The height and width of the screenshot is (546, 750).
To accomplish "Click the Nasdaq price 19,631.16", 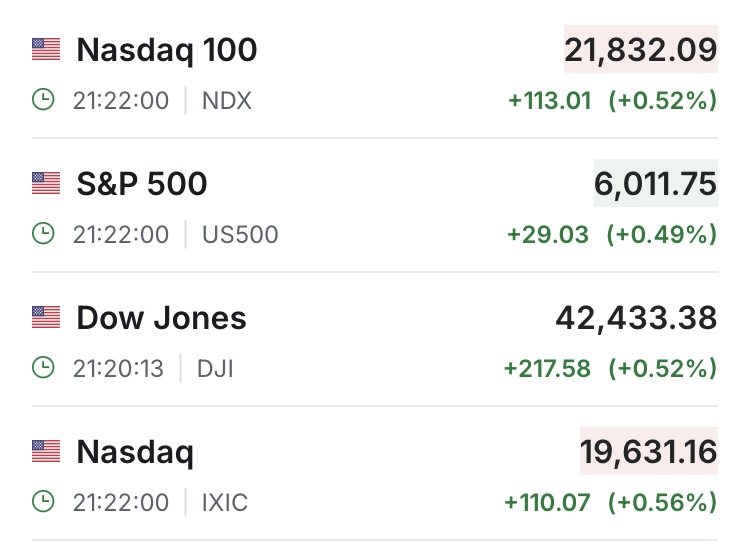I will [x=648, y=451].
